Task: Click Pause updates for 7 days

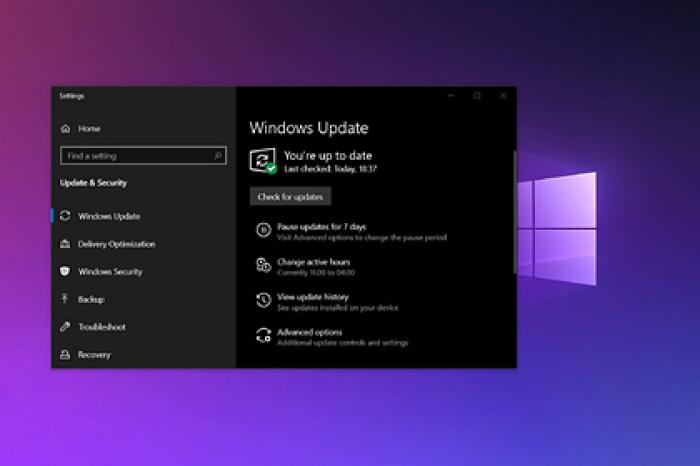Action: [x=321, y=227]
